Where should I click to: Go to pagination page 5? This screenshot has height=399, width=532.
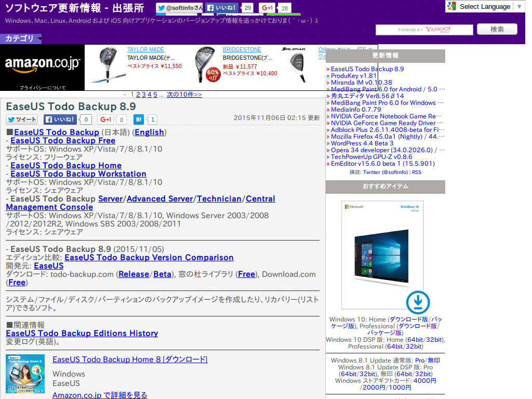[x=155, y=95]
